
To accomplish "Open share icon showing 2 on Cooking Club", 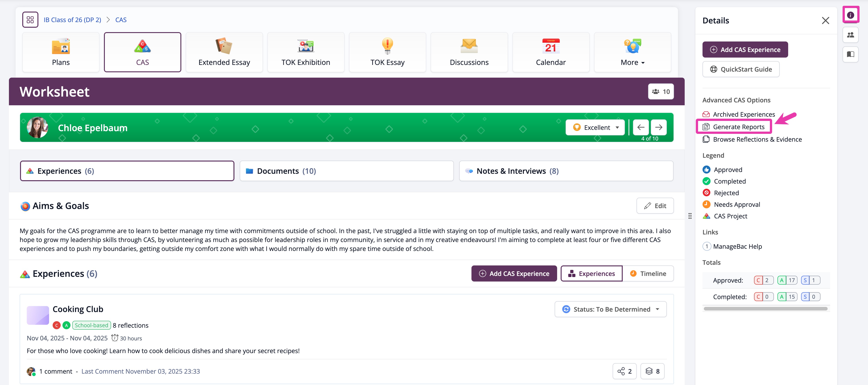I will click(x=624, y=371).
